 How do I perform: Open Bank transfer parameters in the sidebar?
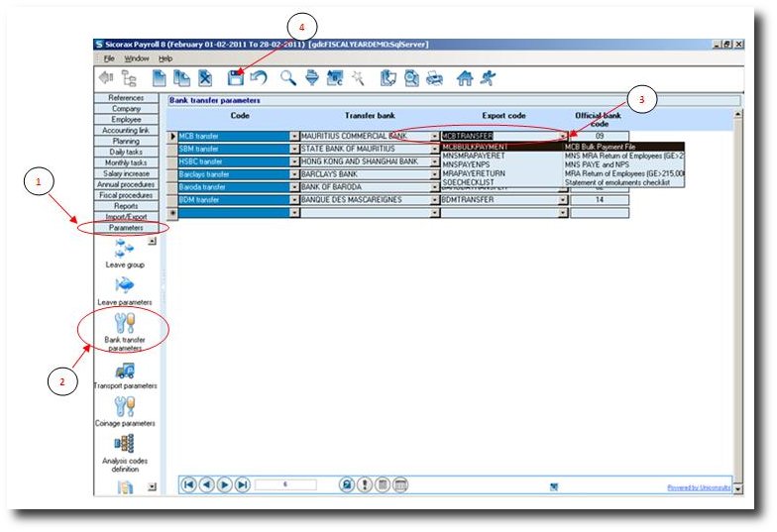pyautogui.click(x=125, y=327)
